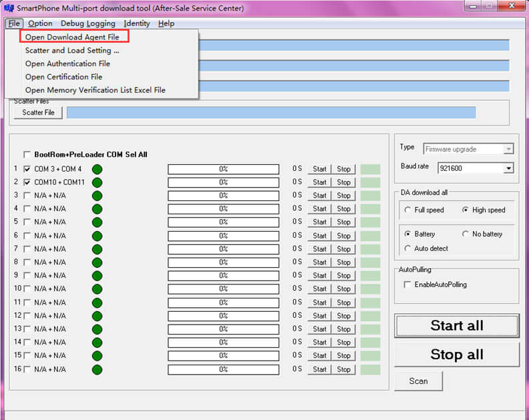Select Battery radio option
The width and height of the screenshot is (529, 420).
point(407,234)
